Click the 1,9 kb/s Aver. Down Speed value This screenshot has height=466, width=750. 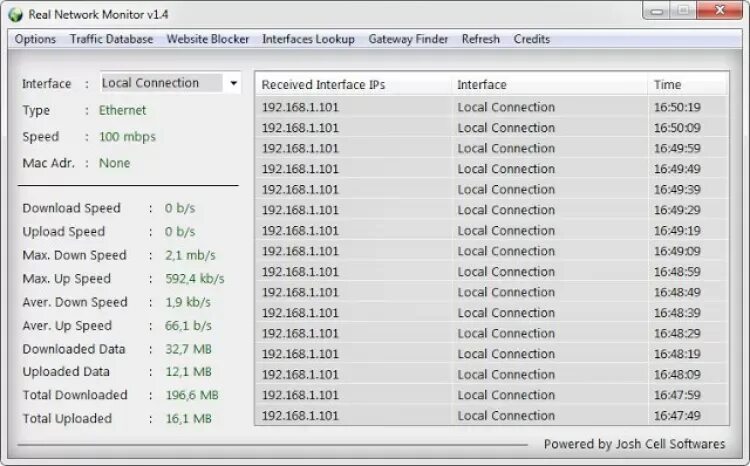coord(188,302)
